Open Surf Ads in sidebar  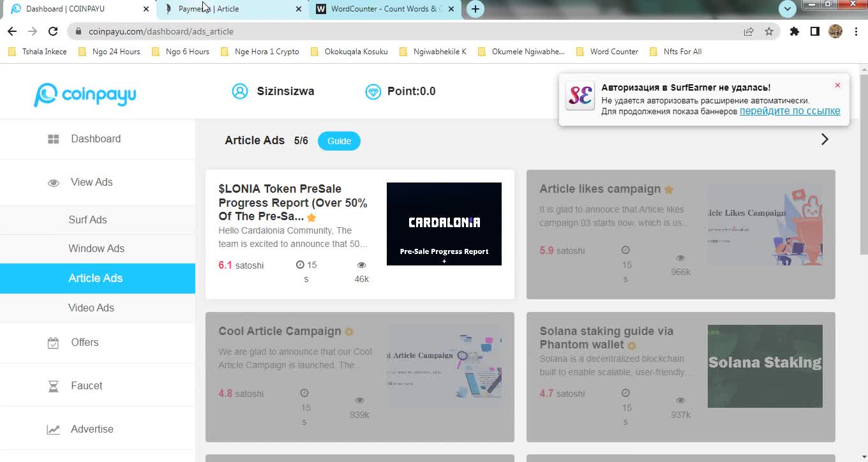pyautogui.click(x=87, y=220)
